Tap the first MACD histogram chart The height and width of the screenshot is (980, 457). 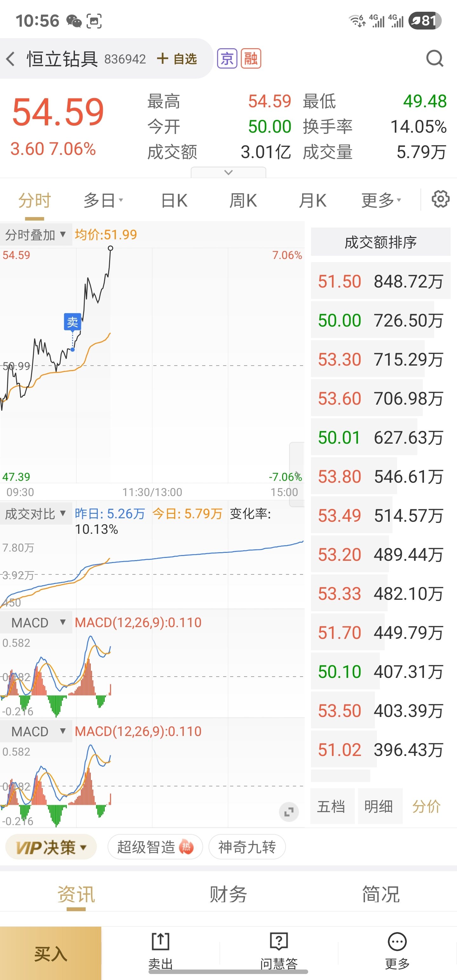152,675
